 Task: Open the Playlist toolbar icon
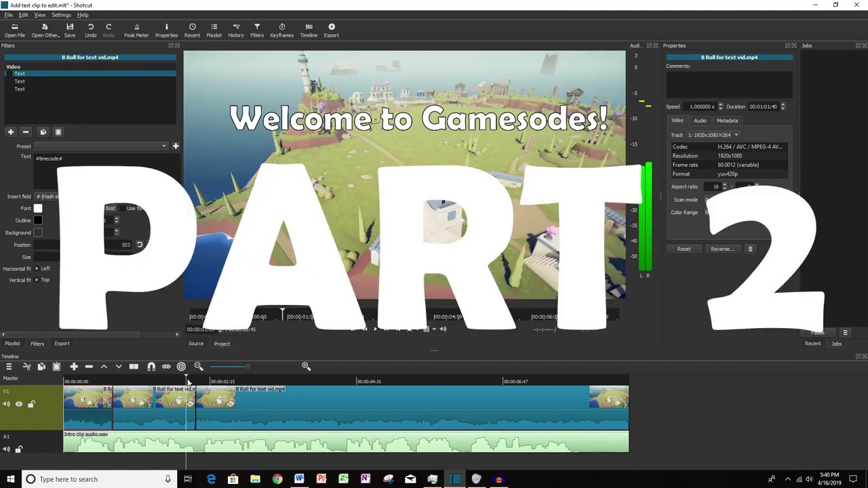pyautogui.click(x=214, y=30)
